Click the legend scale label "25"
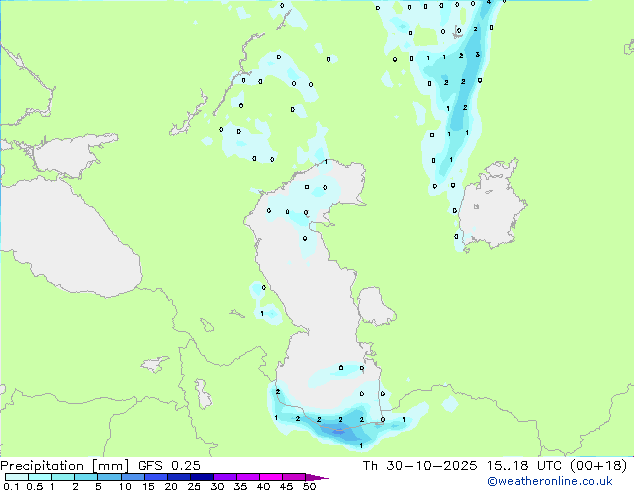634x490 pixels. 194,486
